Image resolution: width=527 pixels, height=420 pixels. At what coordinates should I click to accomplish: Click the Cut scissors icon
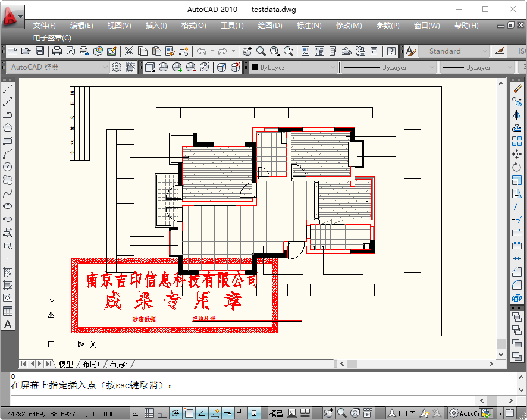point(129,51)
